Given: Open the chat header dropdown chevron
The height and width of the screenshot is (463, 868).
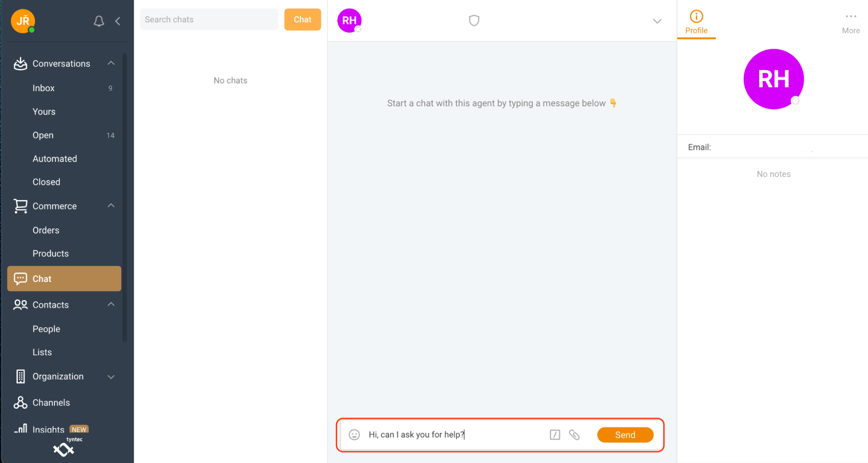Looking at the screenshot, I should point(657,21).
